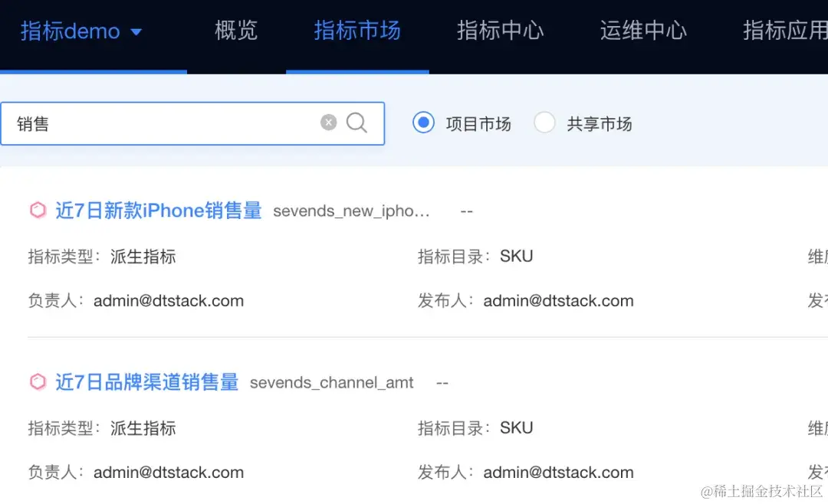828x504 pixels.
Task: Click 派生指标 under 近7日新款iPhone销售量
Action: coord(143,257)
